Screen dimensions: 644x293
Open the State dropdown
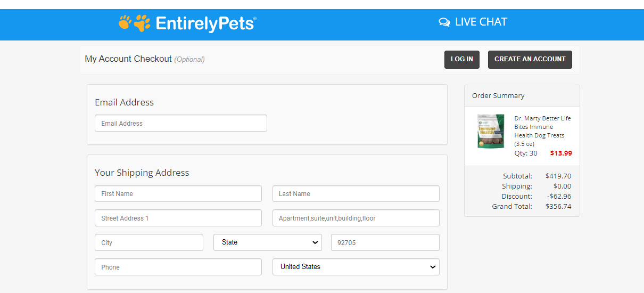coord(268,242)
